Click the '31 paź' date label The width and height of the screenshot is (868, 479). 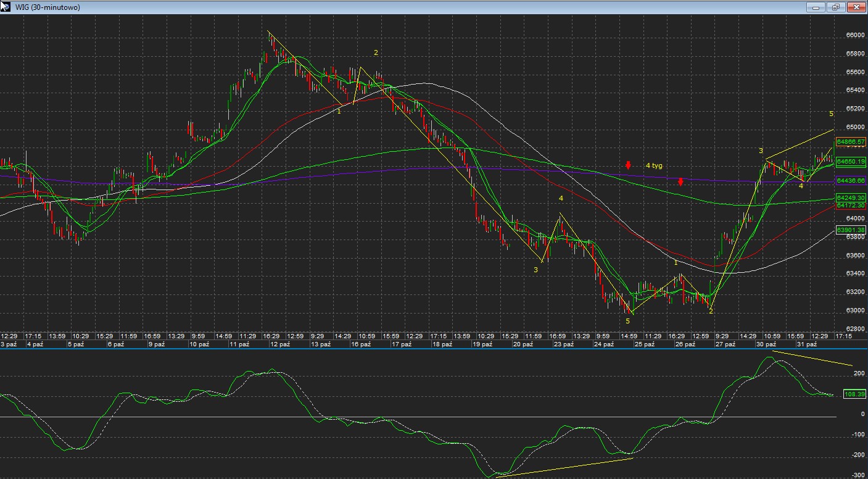806,344
